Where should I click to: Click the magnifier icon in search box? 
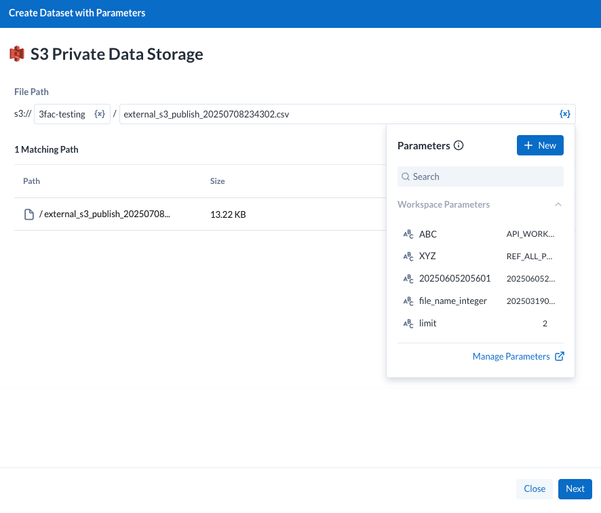[406, 176]
